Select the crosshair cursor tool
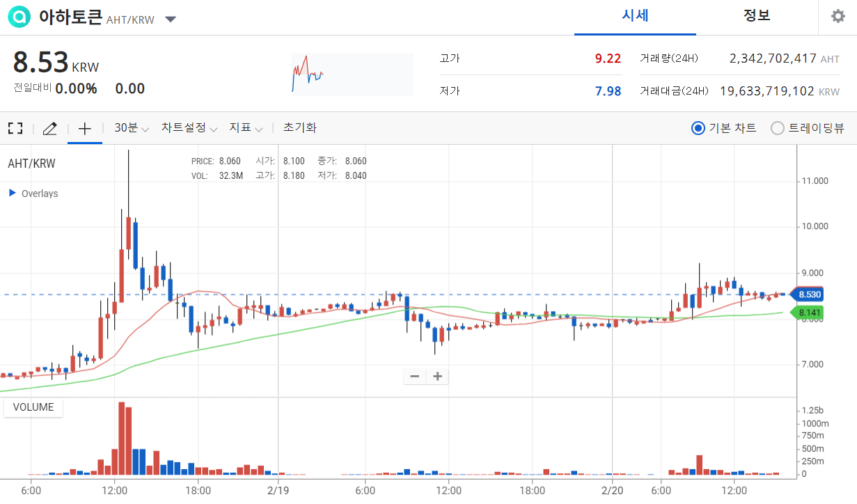This screenshot has height=504, width=857. point(85,128)
